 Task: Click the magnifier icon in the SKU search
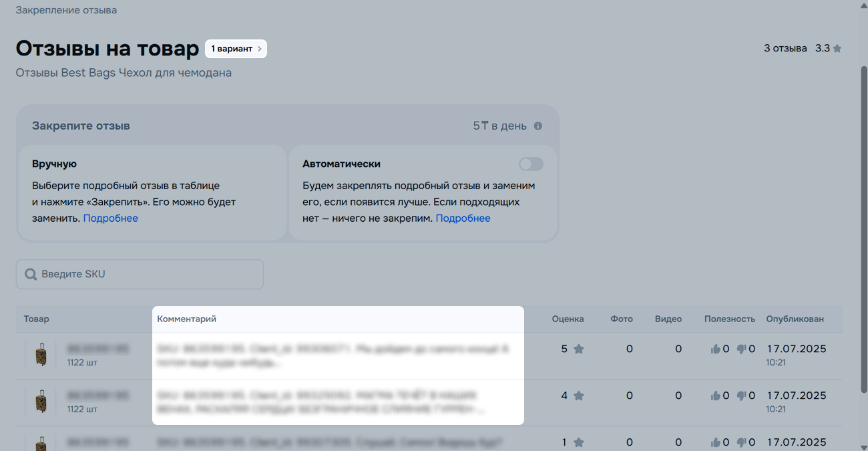[30, 275]
